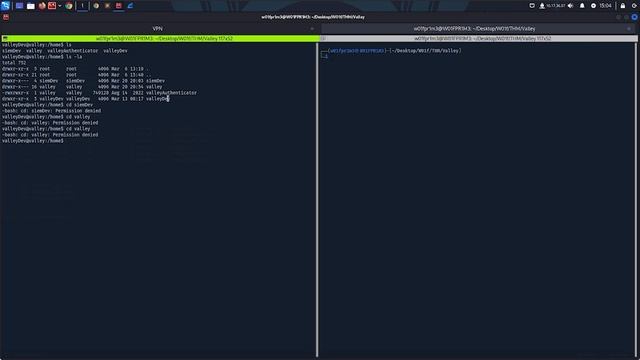
Task: Click the lock screen icon
Action: point(623,6)
